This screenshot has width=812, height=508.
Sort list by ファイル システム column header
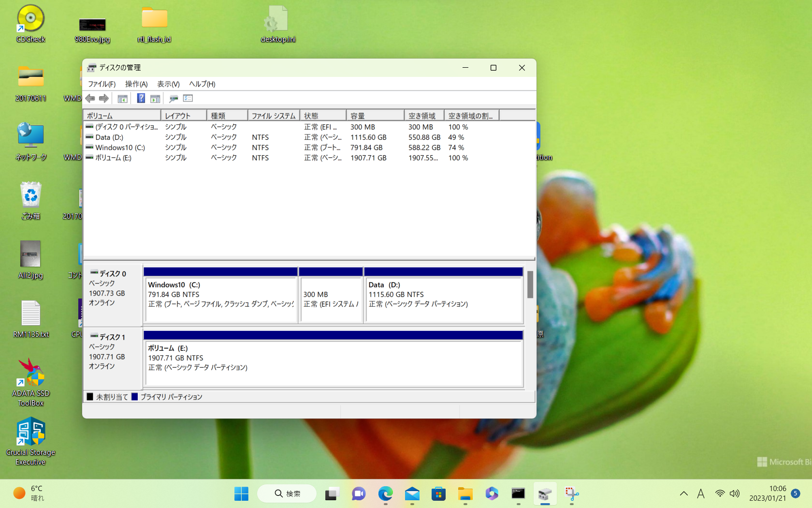[x=273, y=116]
